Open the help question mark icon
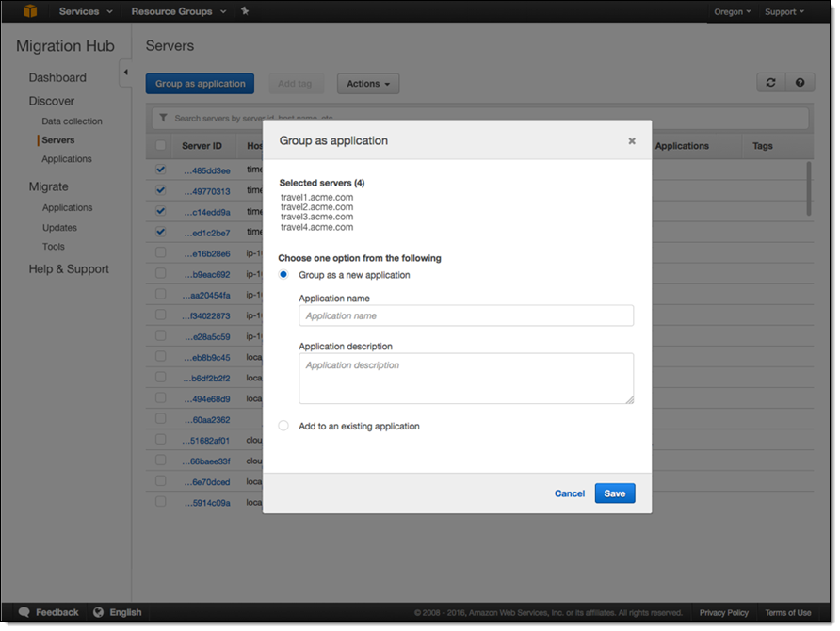Image resolution: width=840 pixels, height=631 pixels. pyautogui.click(x=800, y=83)
